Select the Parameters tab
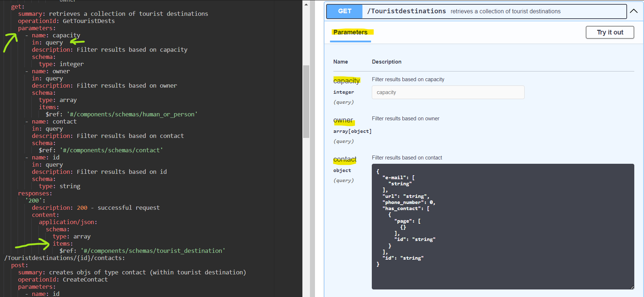 [350, 32]
